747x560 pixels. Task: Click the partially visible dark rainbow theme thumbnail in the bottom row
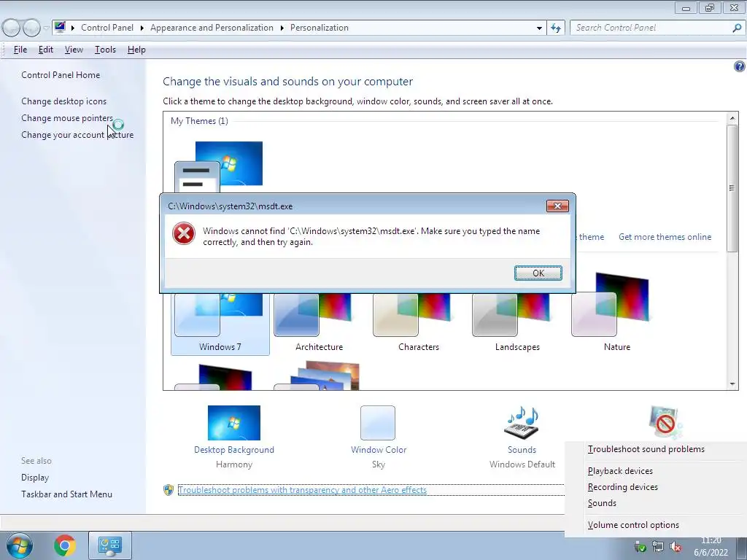click(213, 377)
